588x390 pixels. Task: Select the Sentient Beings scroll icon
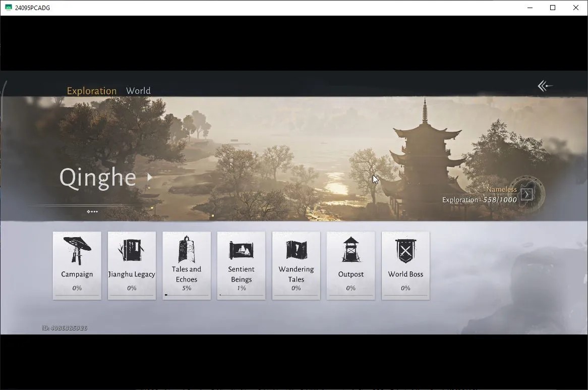pos(241,250)
